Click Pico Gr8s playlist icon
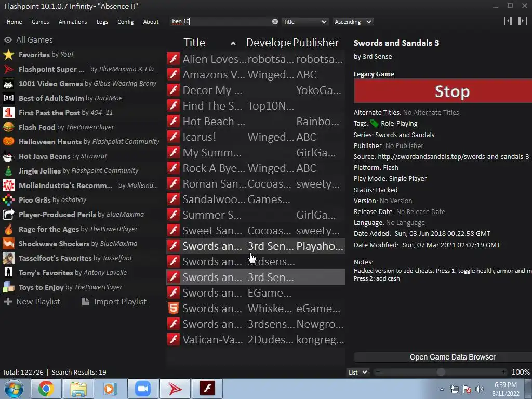 8,200
